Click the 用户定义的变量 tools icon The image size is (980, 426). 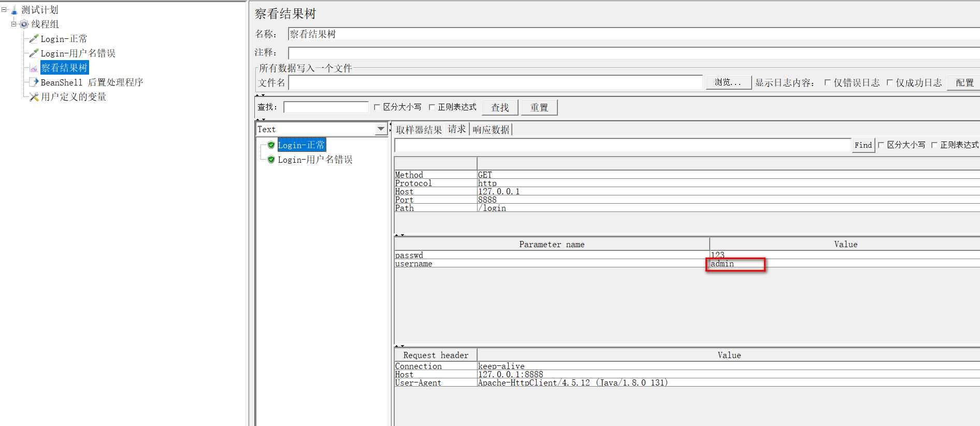point(34,97)
